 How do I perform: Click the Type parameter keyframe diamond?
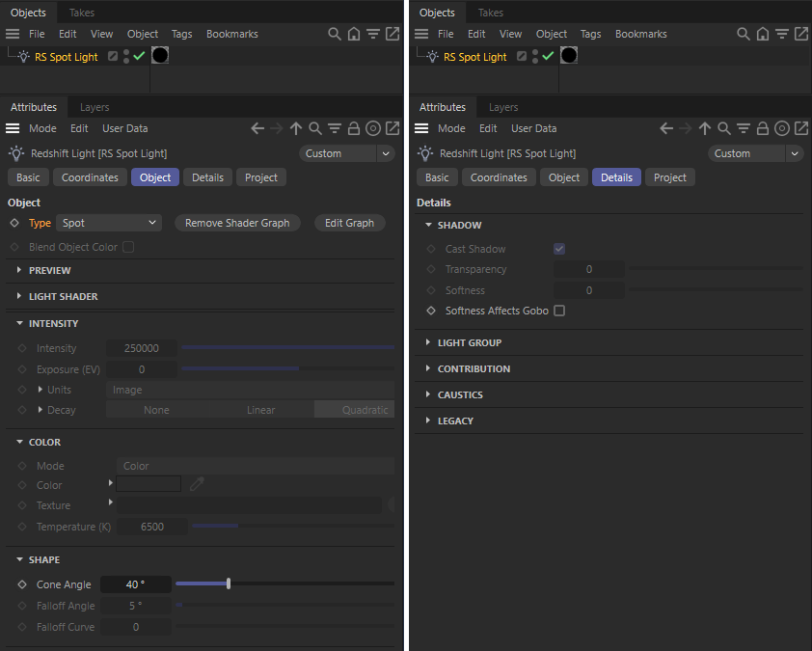(14, 223)
